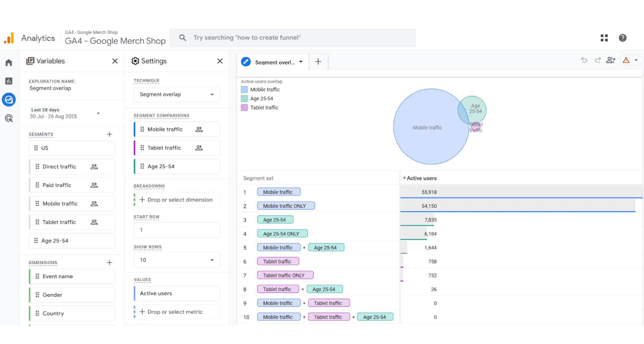Click the Tablet traffic legend color swatch

point(244,108)
